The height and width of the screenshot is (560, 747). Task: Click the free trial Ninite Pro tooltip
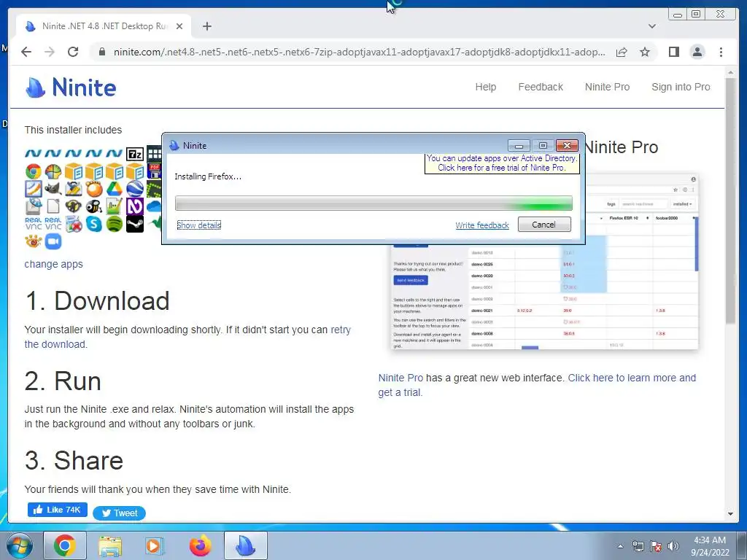[502, 163]
